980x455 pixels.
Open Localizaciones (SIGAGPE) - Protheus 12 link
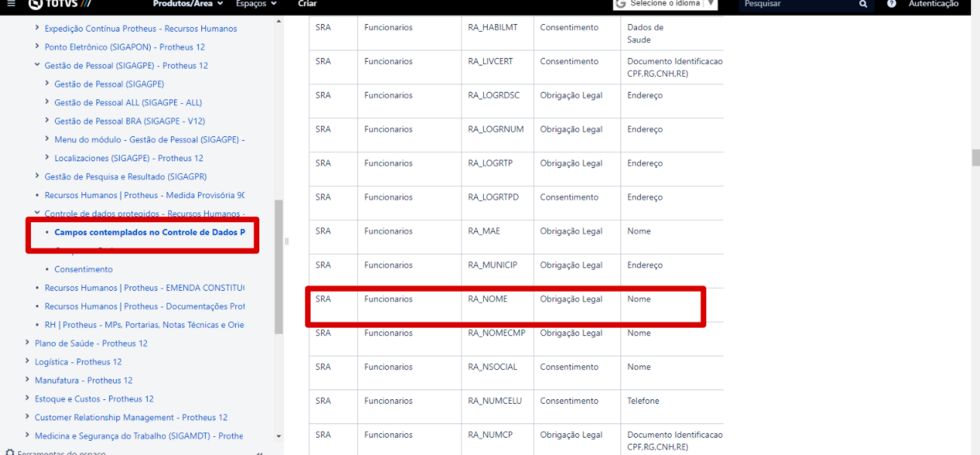pos(129,158)
